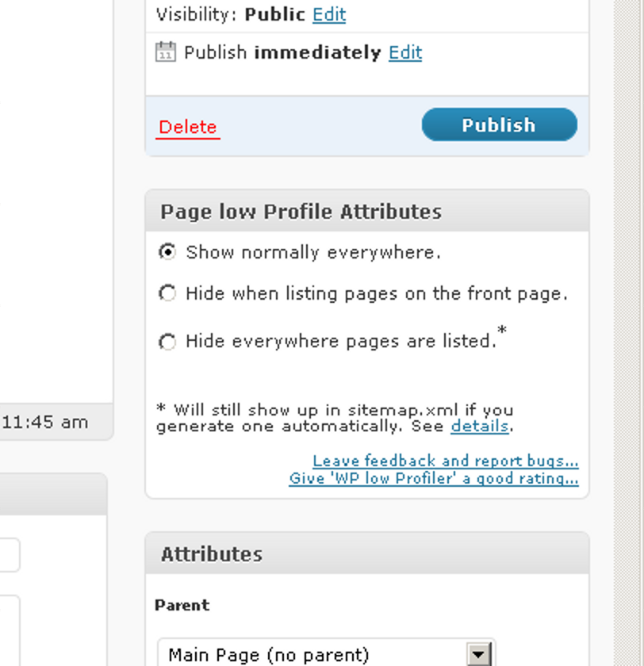Collapse the Page low Profile Attributes panel
644x666 pixels.
pyautogui.click(x=367, y=211)
